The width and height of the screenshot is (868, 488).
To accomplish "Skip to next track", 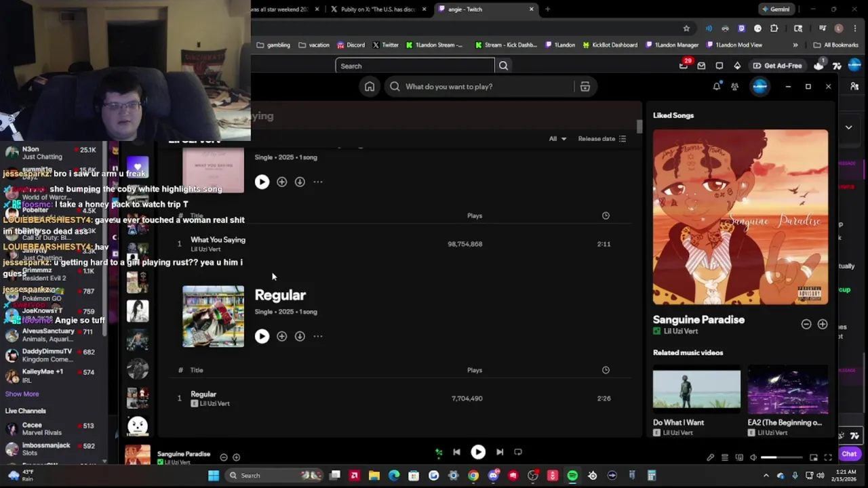I will coord(500,452).
